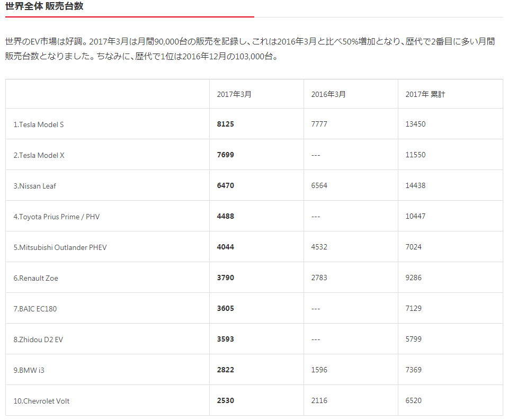Click the --- cell in Toyota Prius row
517x420 pixels.
pyautogui.click(x=316, y=217)
